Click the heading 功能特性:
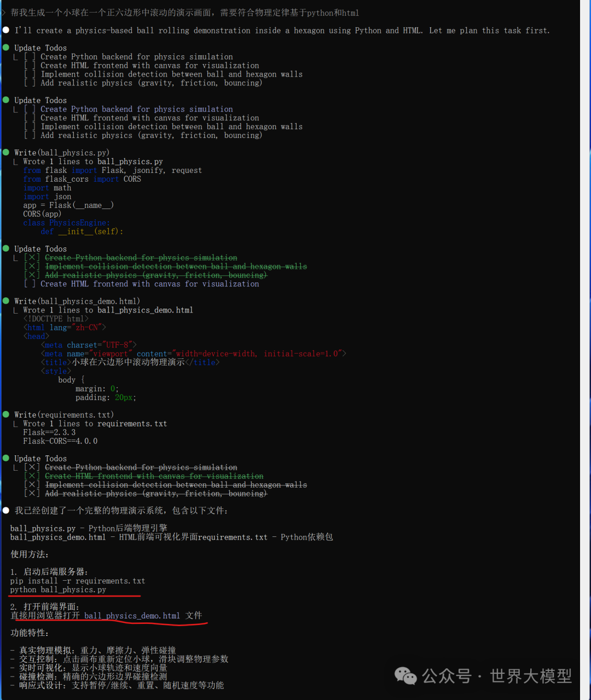Image resolution: width=591 pixels, height=700 pixels. click(x=30, y=633)
